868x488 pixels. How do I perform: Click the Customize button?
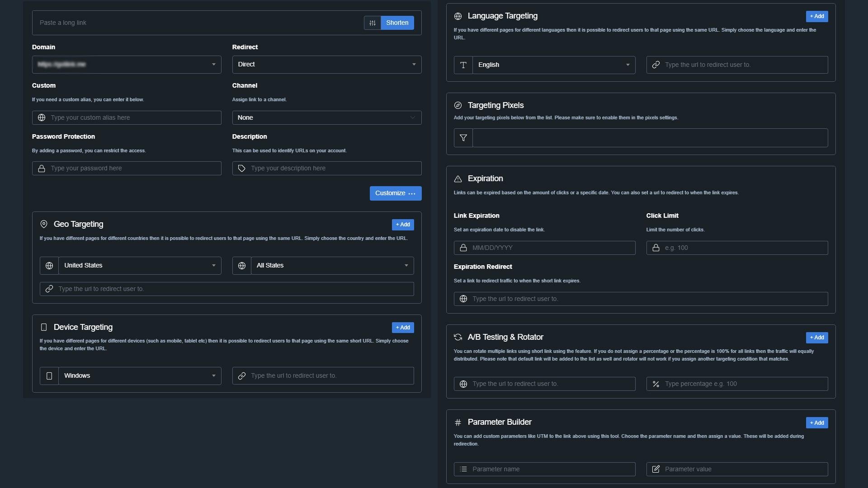click(395, 193)
